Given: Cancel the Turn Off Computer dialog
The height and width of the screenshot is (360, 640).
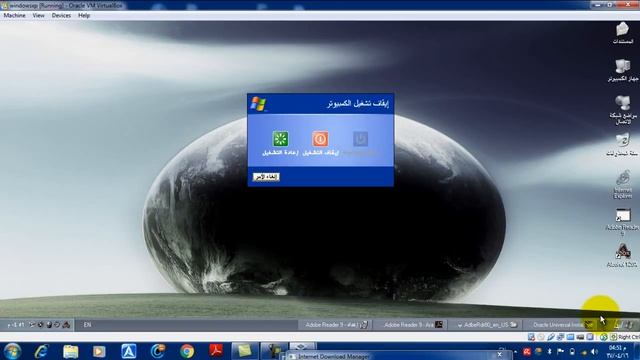Looking at the screenshot, I should click(266, 177).
